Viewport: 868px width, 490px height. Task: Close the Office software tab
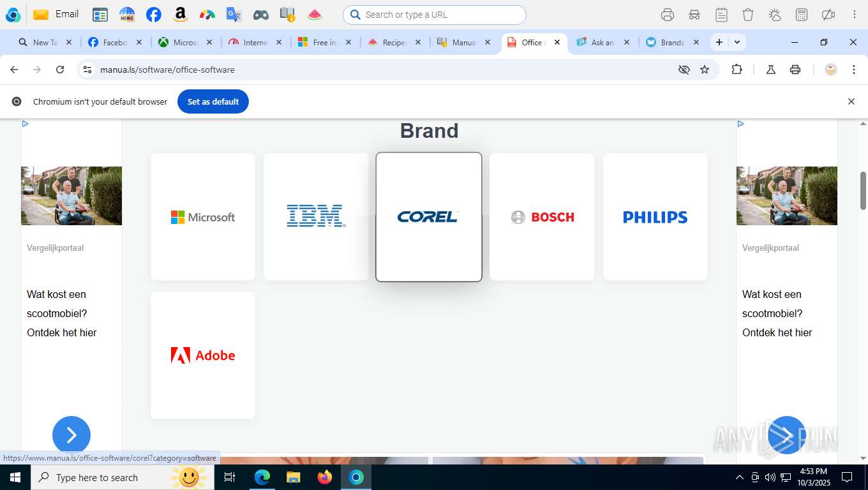coord(557,42)
